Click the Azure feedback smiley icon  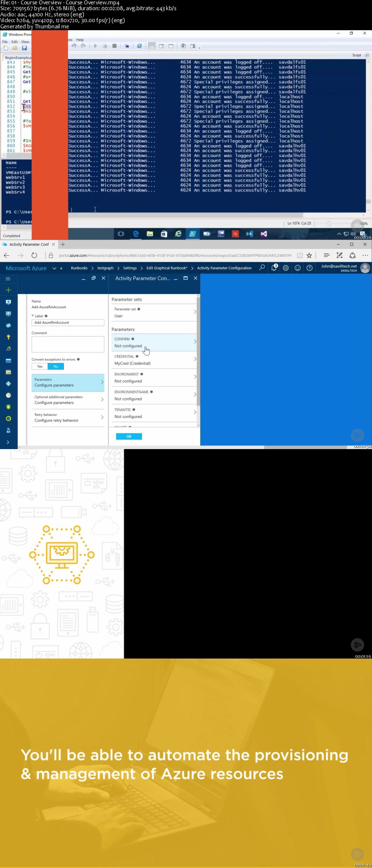298,268
